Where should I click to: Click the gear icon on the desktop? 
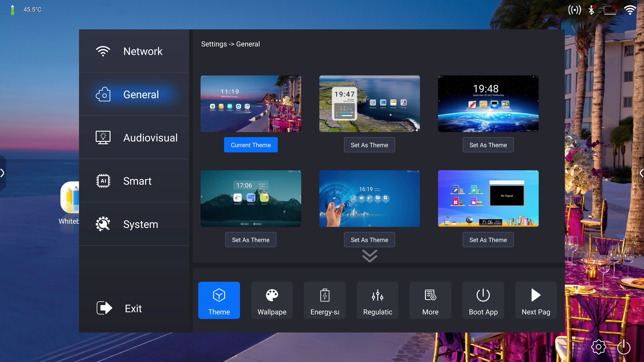tap(599, 347)
